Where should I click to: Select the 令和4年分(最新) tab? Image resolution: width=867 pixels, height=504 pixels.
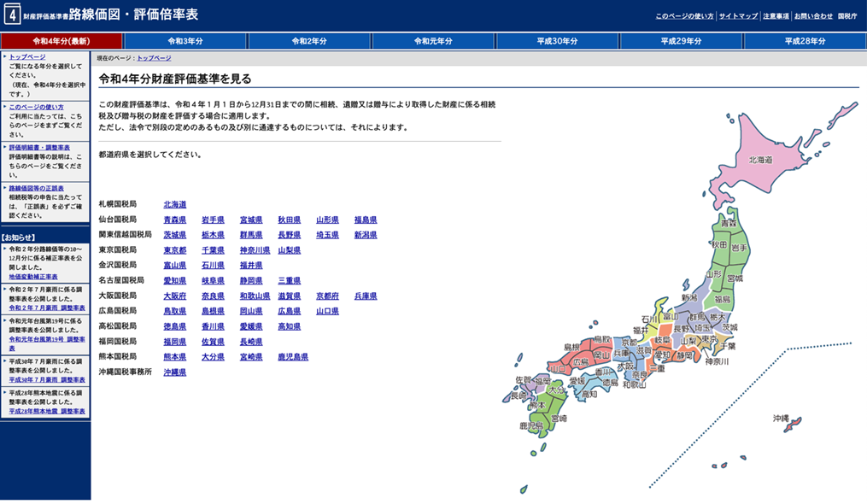click(x=62, y=41)
